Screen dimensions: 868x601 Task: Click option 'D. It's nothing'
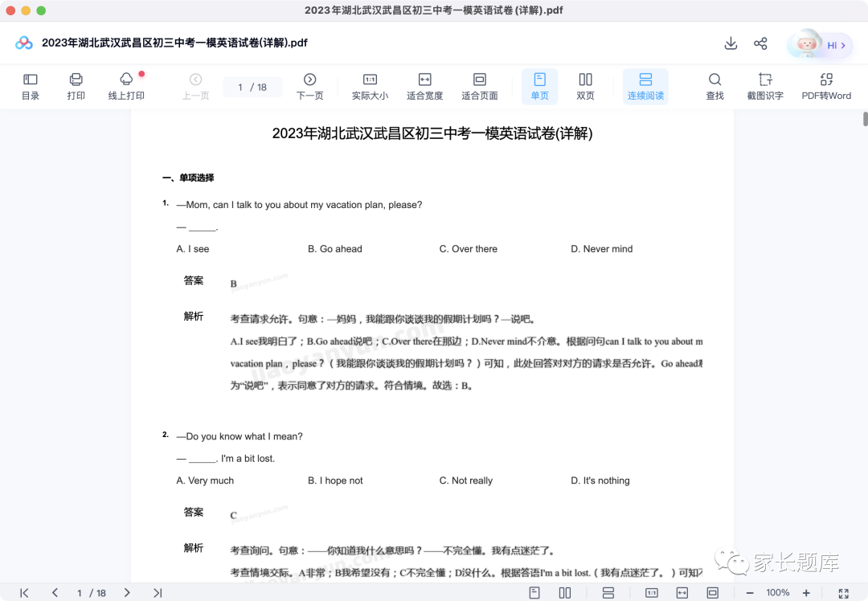(600, 480)
